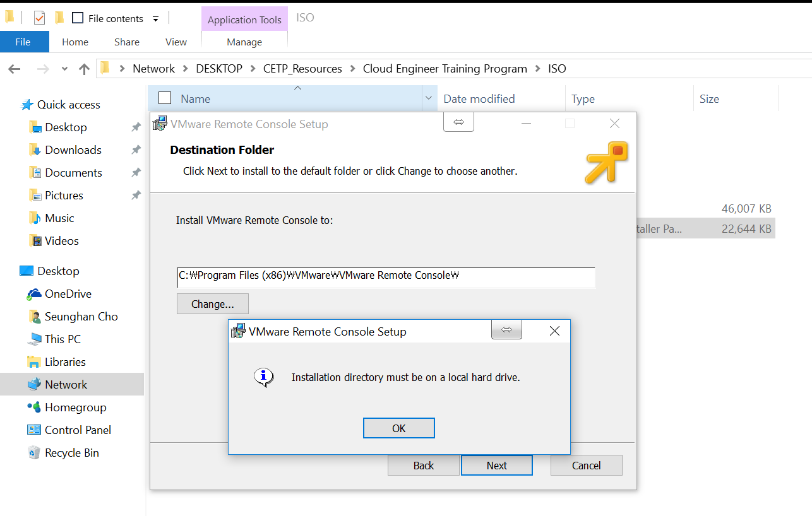
Task: Click the Control Panel icon in the sidebar
Action: (x=34, y=430)
